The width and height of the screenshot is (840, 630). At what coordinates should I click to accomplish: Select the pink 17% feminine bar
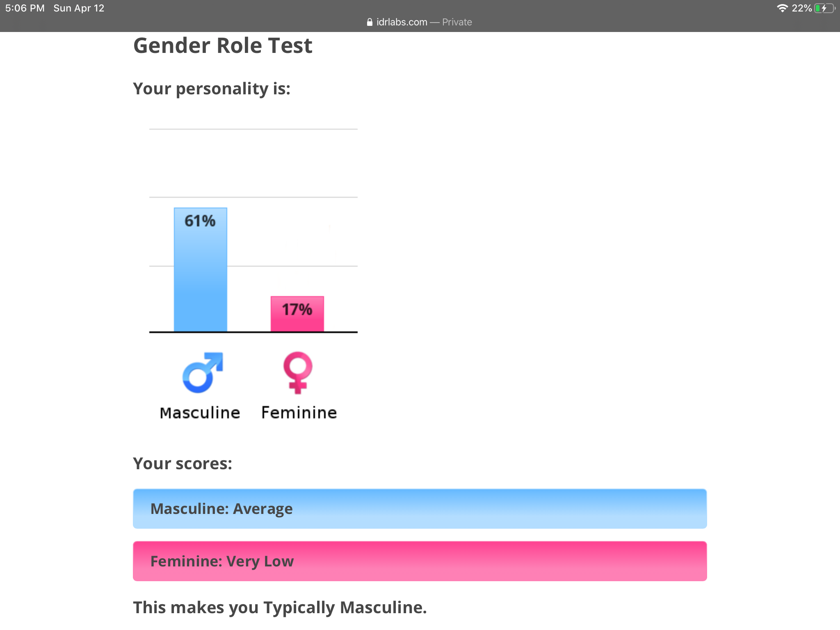point(297,314)
